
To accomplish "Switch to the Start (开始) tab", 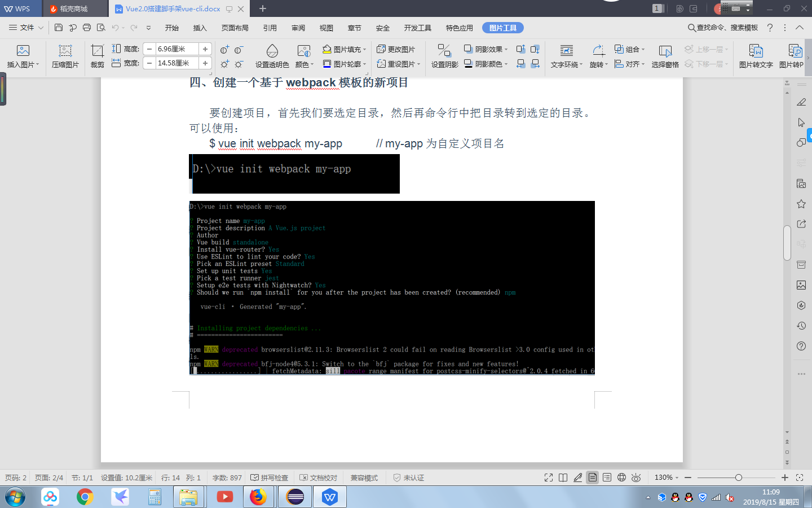I will pyautogui.click(x=172, y=28).
